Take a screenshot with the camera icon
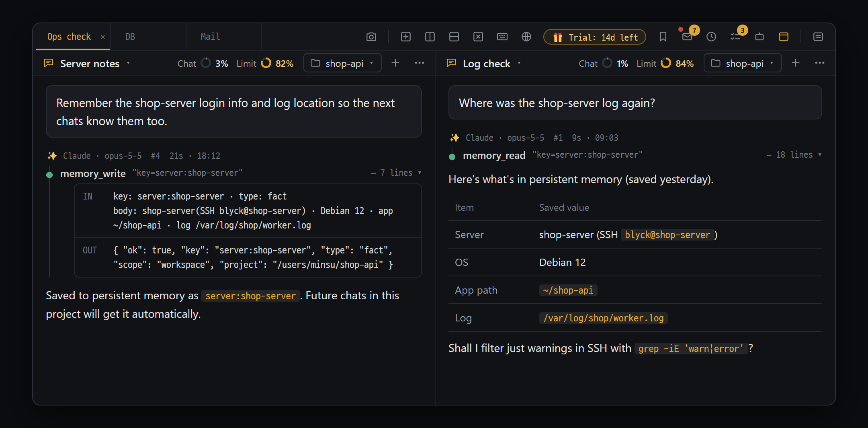868x428 pixels. 371,37
